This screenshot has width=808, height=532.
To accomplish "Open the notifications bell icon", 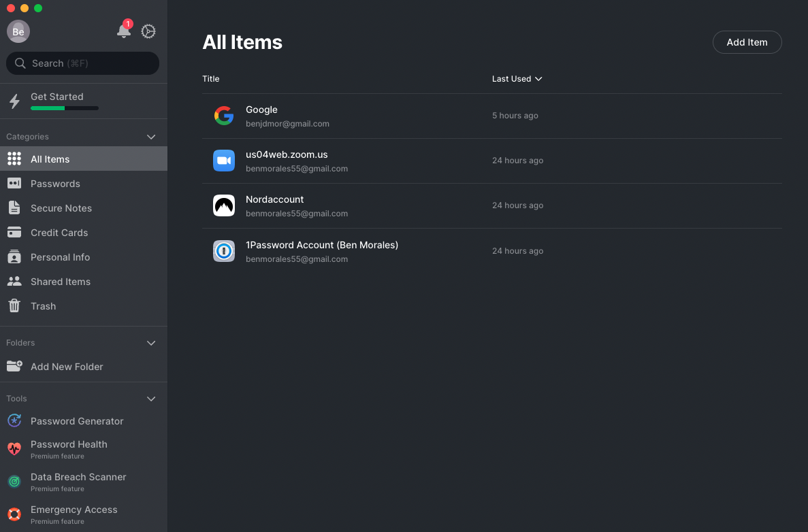I will tap(124, 31).
